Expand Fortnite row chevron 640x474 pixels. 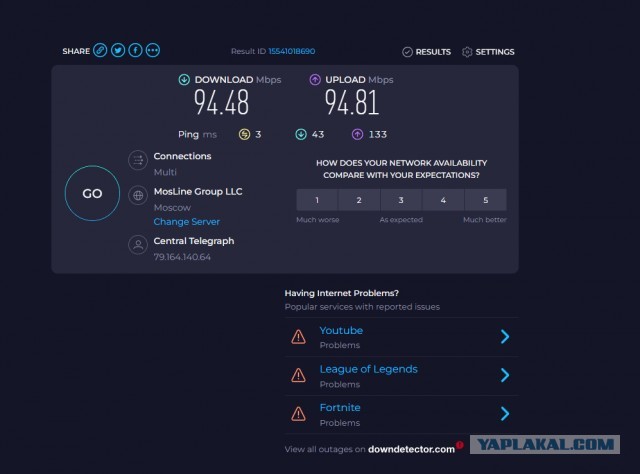click(505, 414)
